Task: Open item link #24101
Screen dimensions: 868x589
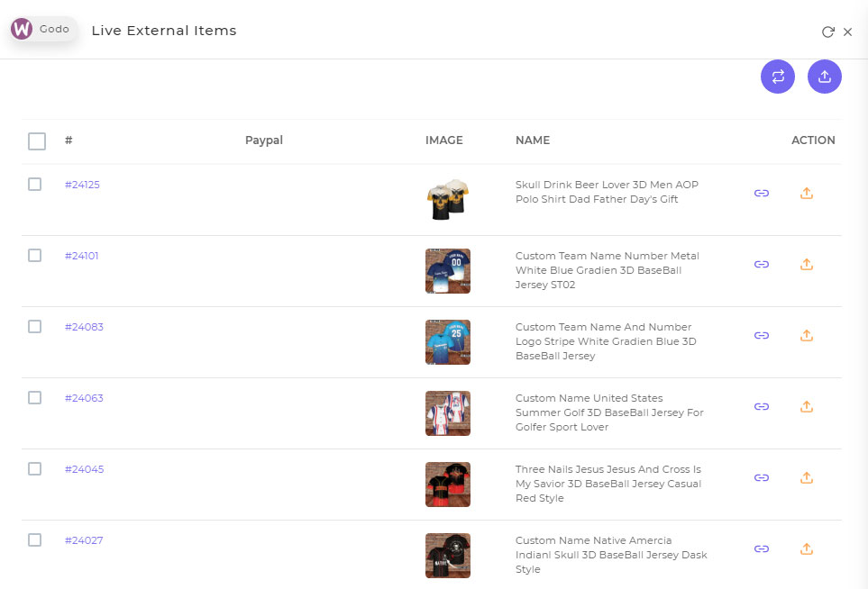Action: point(81,256)
